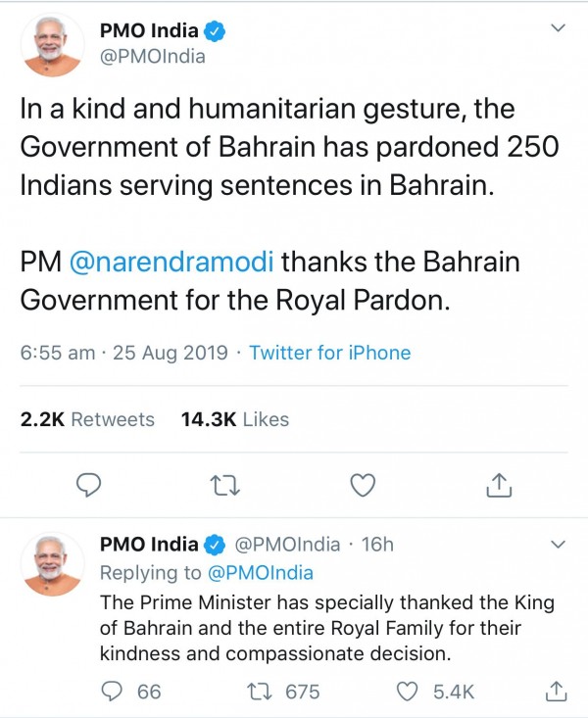The width and height of the screenshot is (588, 718).
Task: Click the Twitter for iPhone source link
Action: click(x=330, y=353)
